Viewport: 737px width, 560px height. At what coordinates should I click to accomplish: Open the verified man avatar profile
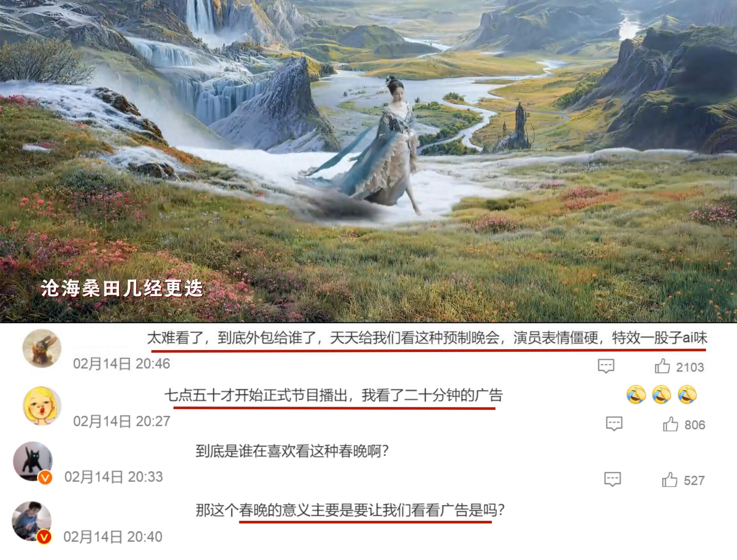point(32,521)
